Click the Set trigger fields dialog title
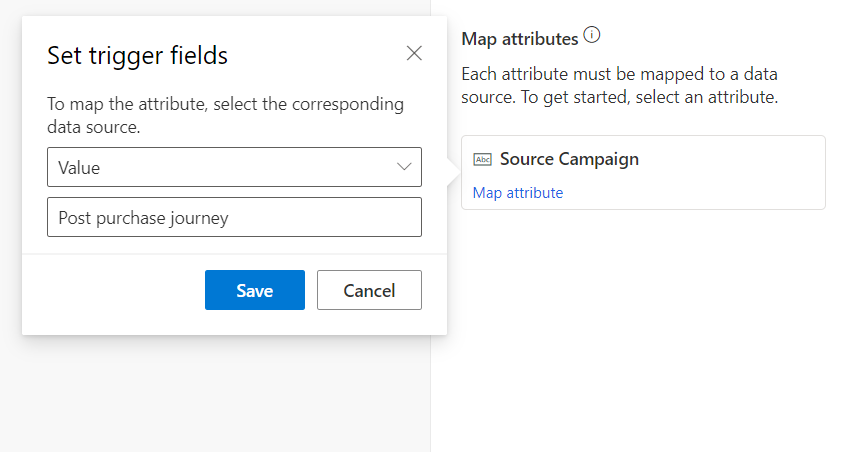Viewport: 842px width, 452px height. pos(138,56)
